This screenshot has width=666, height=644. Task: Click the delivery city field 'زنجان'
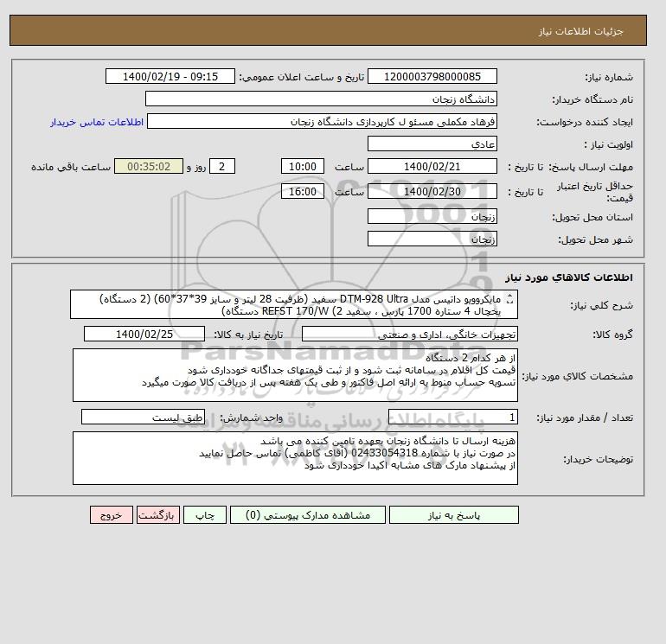432,239
